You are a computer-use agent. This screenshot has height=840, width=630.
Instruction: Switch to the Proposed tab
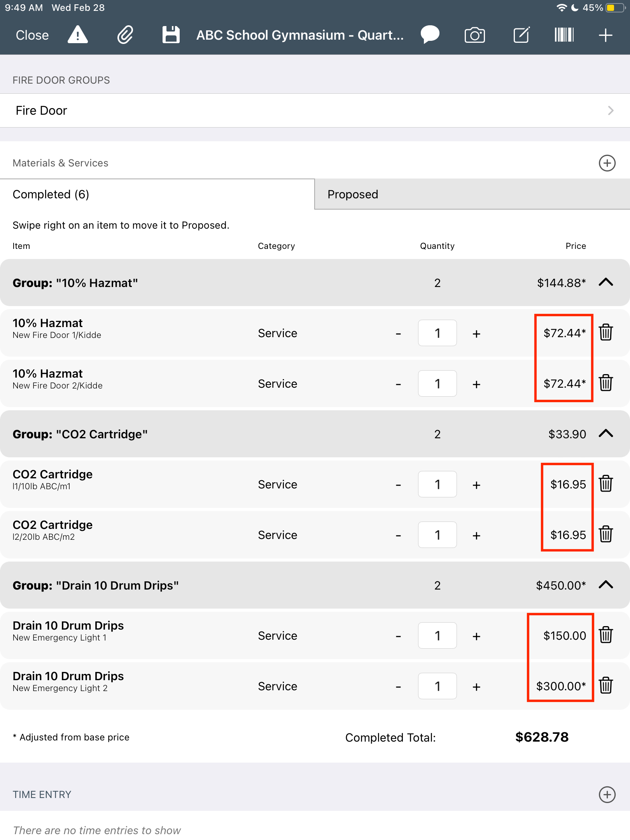[x=472, y=194]
